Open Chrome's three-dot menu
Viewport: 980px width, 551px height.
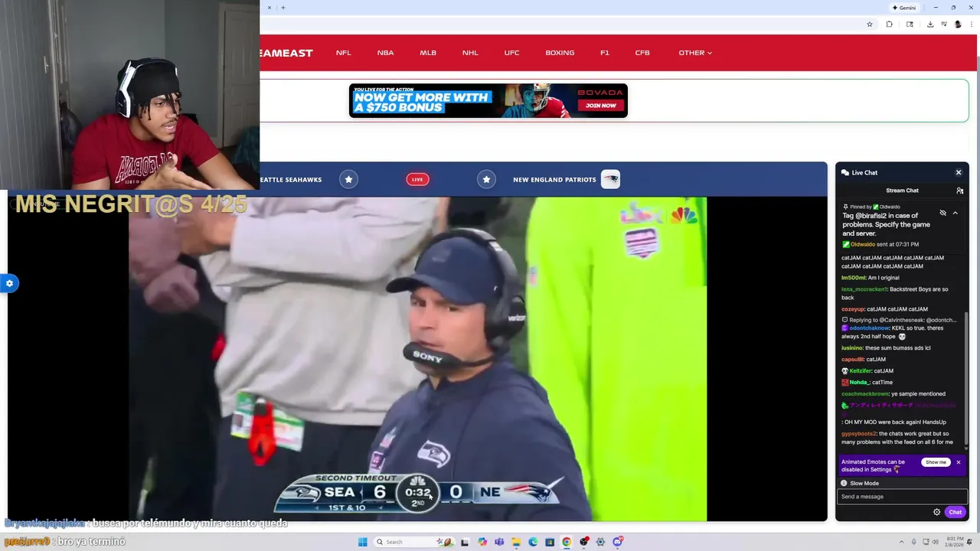970,24
